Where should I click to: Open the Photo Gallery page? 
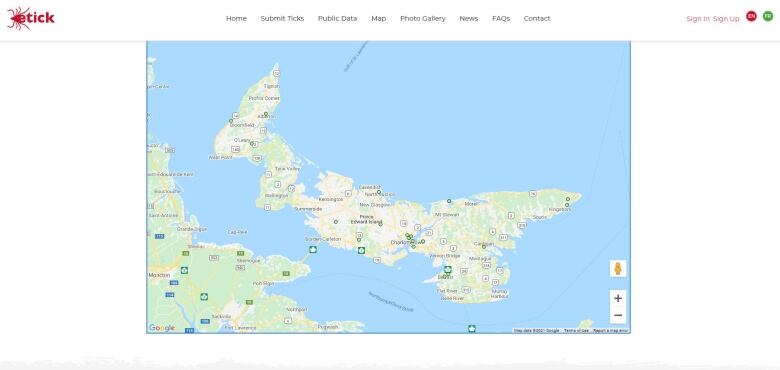(x=423, y=18)
